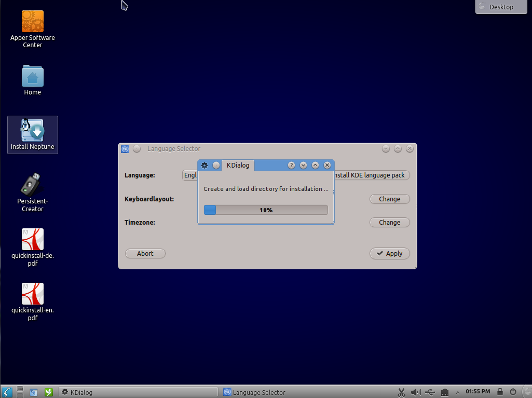Click the Abort button
The image size is (532, 398).
[145, 253]
